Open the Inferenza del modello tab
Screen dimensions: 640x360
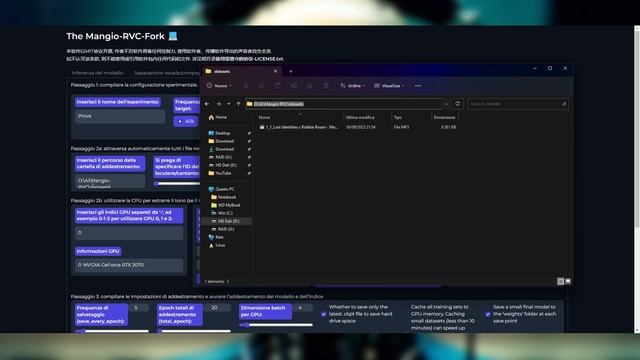pyautogui.click(x=98, y=73)
